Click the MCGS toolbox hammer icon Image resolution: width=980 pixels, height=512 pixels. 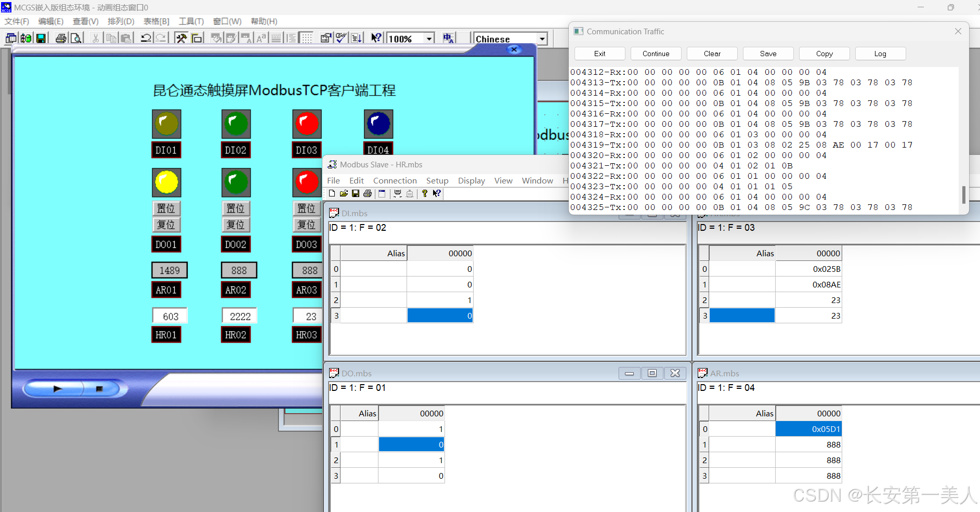(x=181, y=38)
